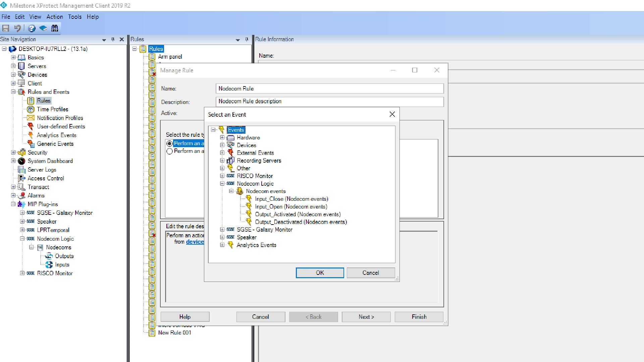
Task: Click the rule Name input field
Action: click(x=330, y=89)
